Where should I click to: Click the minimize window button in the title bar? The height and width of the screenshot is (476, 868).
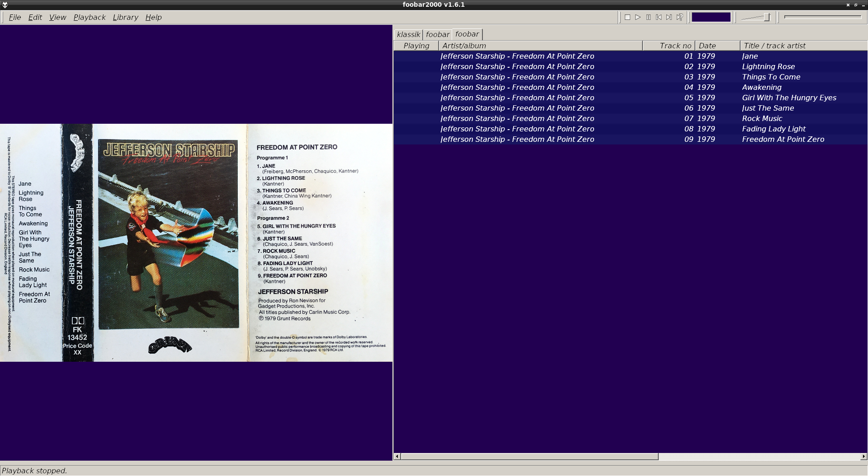tap(863, 5)
